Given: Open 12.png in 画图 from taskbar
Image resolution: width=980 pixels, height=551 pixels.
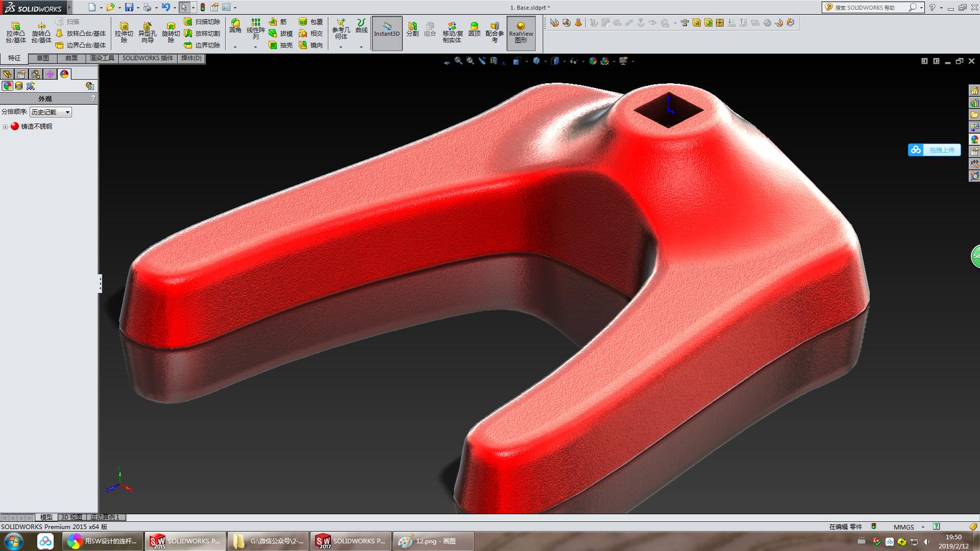Looking at the screenshot, I should pyautogui.click(x=433, y=541).
